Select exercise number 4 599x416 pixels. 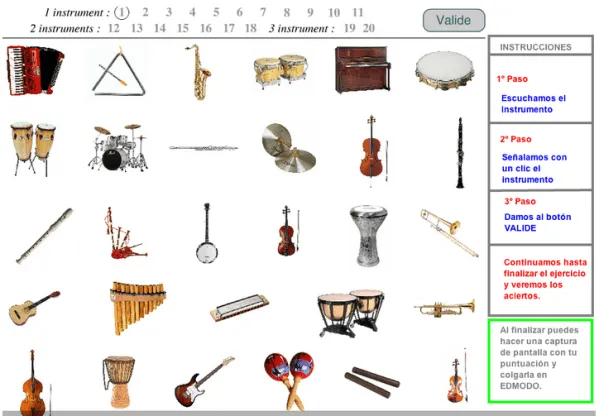pyautogui.click(x=193, y=12)
